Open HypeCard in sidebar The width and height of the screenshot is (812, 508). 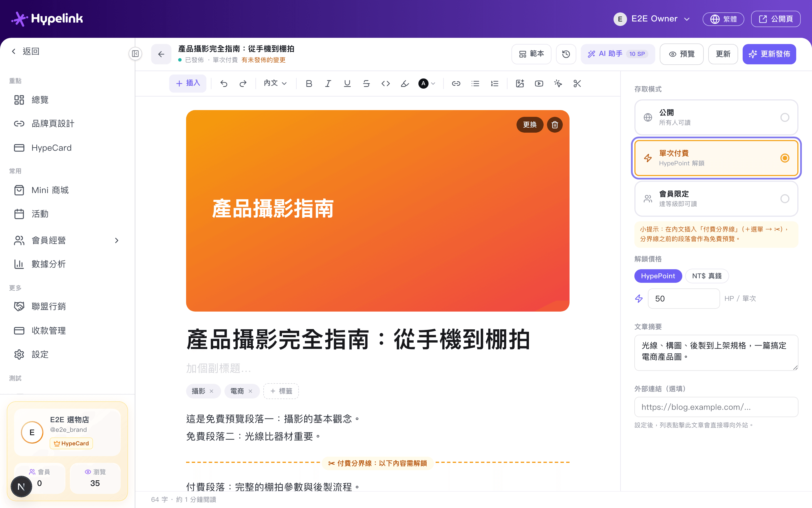(67, 148)
